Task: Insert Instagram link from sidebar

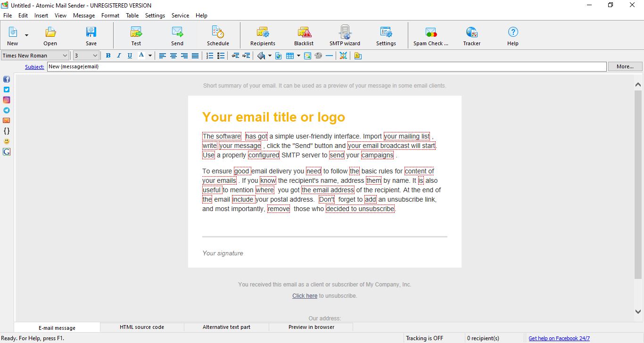Action: pyautogui.click(x=7, y=100)
